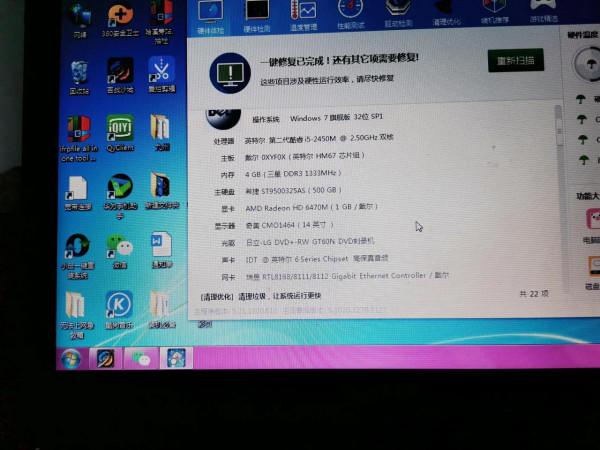Switch to WeChat in the taskbar
This screenshot has height=450, width=600.
[140, 358]
